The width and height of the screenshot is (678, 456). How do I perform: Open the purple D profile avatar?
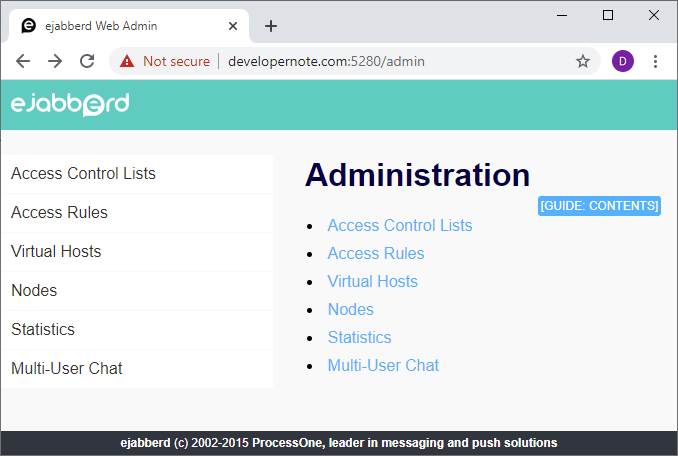coord(623,61)
